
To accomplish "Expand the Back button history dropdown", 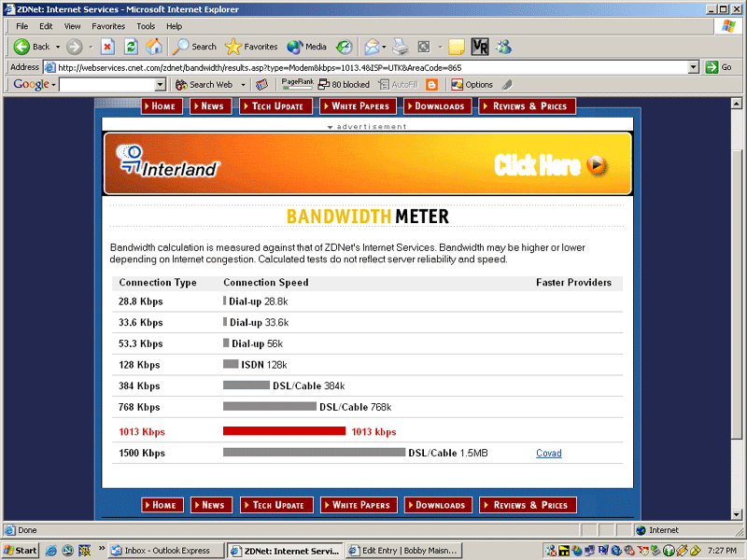I will [x=58, y=47].
